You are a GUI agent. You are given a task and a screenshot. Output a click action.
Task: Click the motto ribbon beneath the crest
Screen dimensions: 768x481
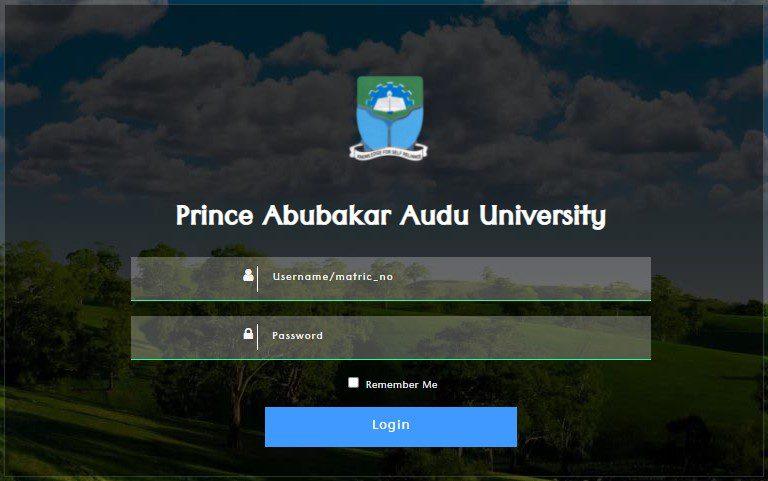[x=389, y=153]
